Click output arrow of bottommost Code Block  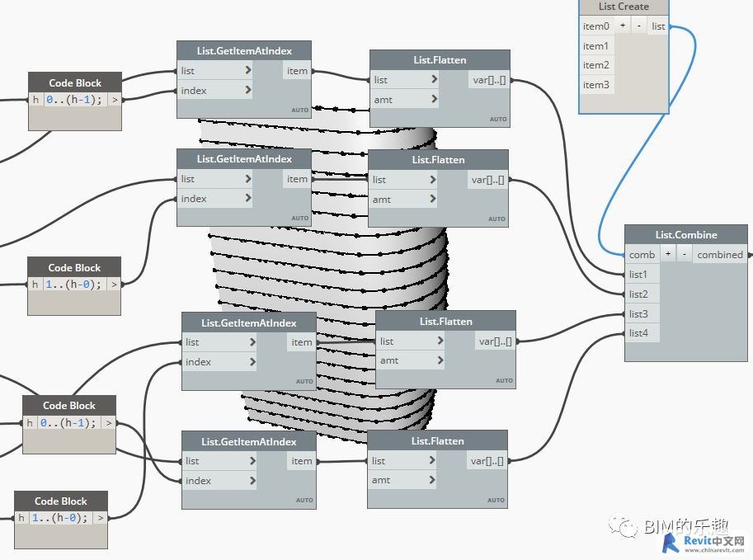pyautogui.click(x=100, y=518)
